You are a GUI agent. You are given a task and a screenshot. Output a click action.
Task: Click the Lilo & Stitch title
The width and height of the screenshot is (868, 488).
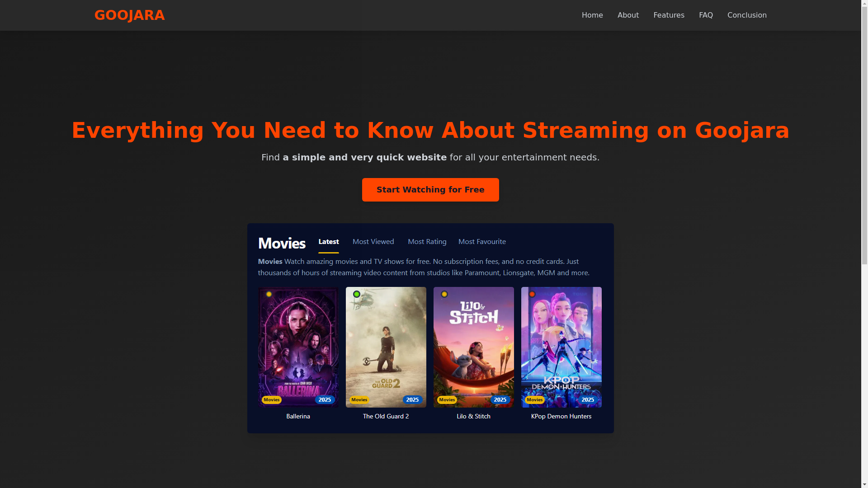[474, 416]
